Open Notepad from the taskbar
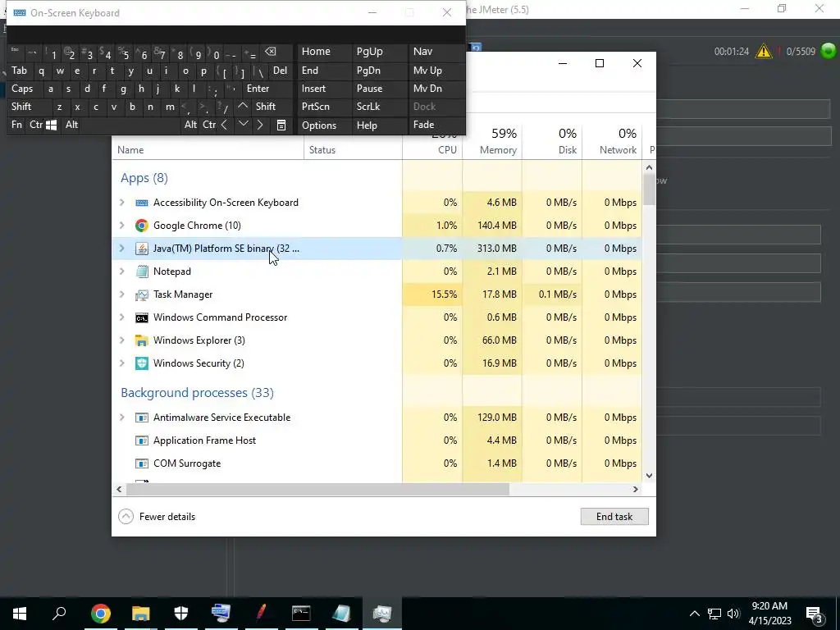Image resolution: width=840 pixels, height=630 pixels. click(x=341, y=614)
